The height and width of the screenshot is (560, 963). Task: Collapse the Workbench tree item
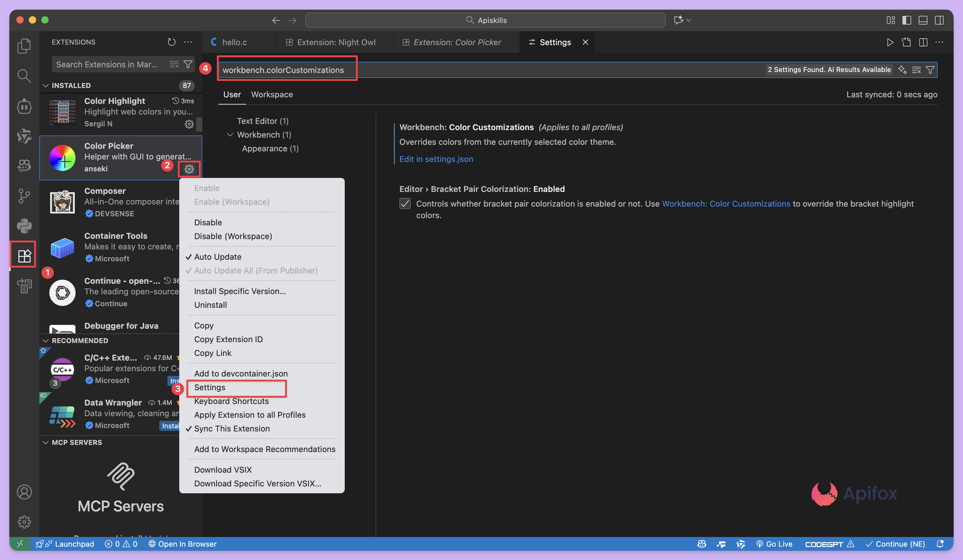(x=230, y=135)
